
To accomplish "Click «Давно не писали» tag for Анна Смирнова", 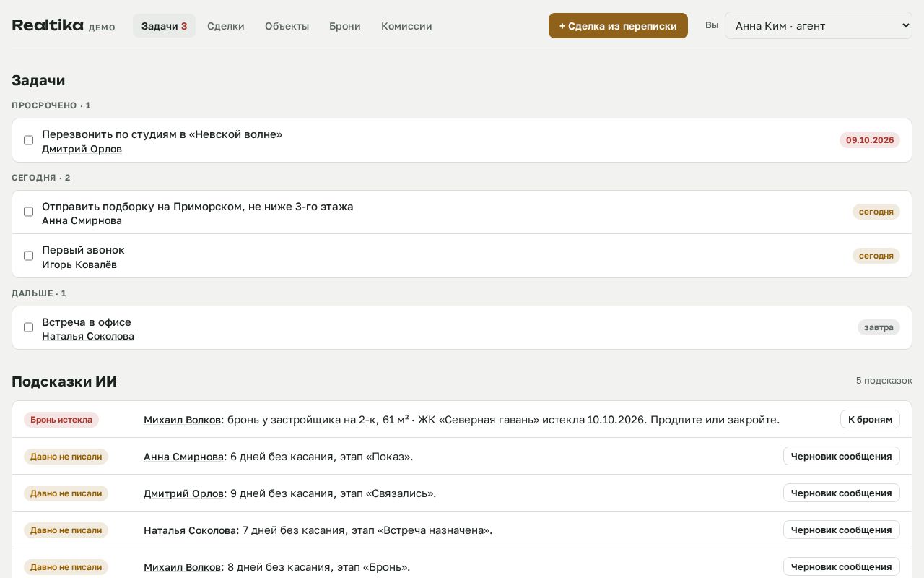I will [66, 457].
